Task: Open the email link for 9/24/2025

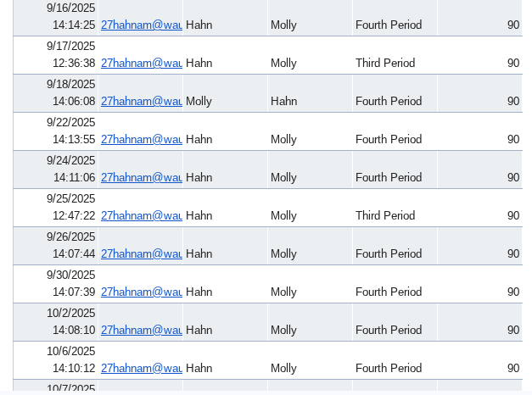Action: pos(141,178)
